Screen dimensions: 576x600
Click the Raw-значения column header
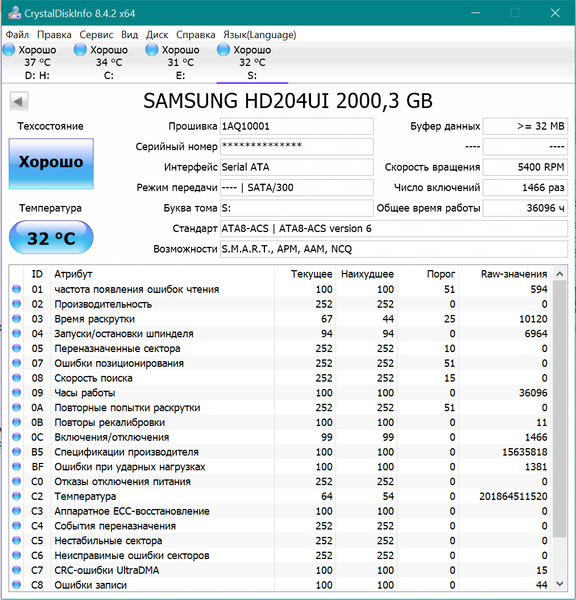(x=504, y=274)
